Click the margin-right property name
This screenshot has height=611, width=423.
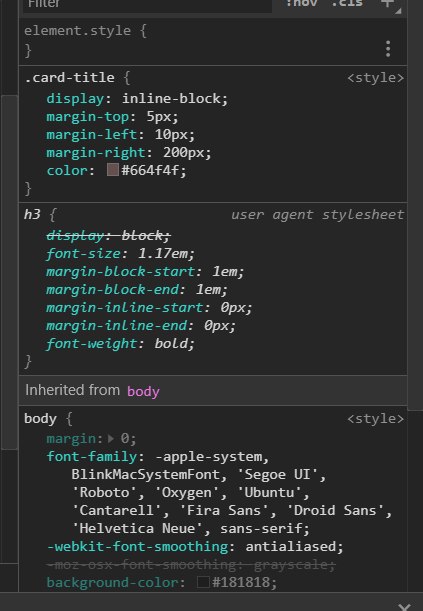(96, 152)
